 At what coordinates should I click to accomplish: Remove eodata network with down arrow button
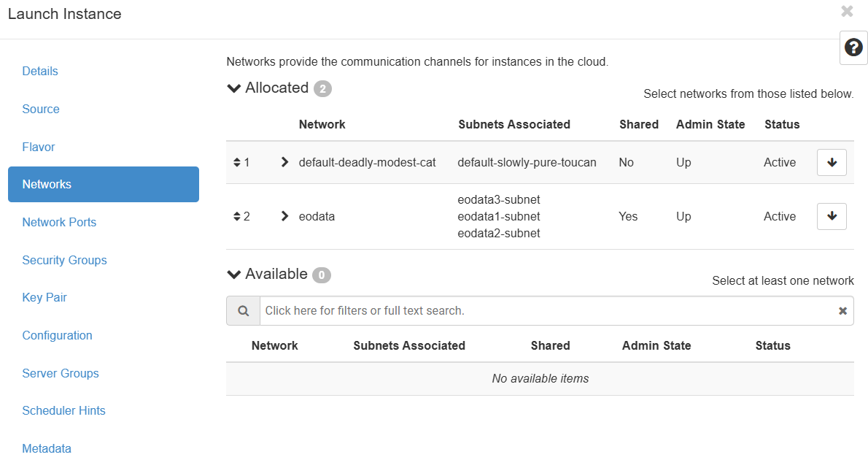tap(832, 216)
